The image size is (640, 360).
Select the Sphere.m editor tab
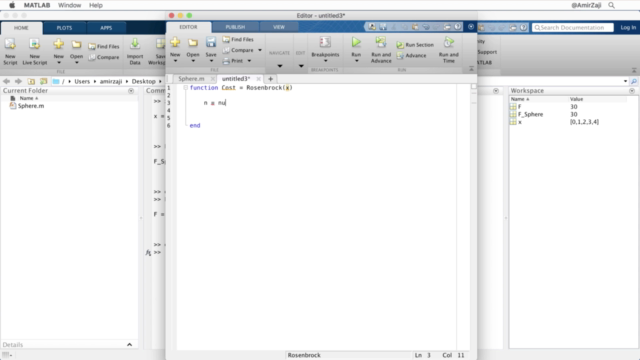click(191, 79)
